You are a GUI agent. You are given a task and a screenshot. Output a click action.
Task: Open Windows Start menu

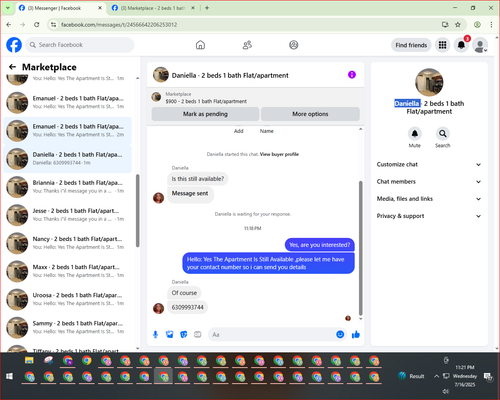click(x=9, y=376)
